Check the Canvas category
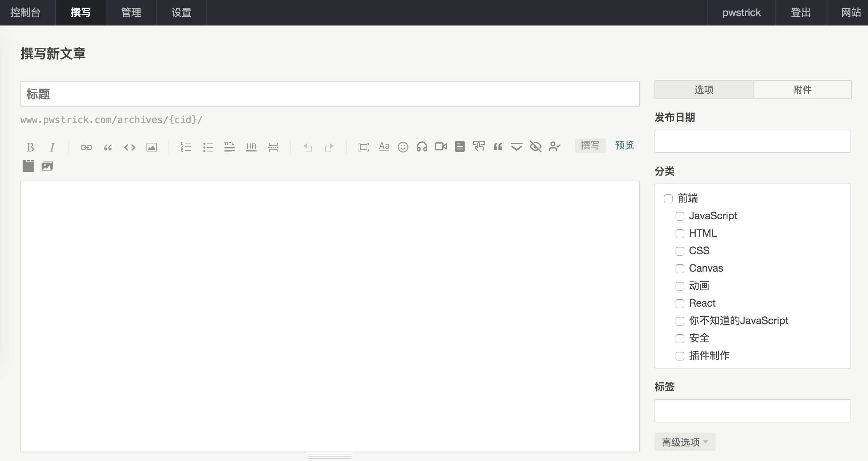The image size is (868, 461). click(680, 268)
